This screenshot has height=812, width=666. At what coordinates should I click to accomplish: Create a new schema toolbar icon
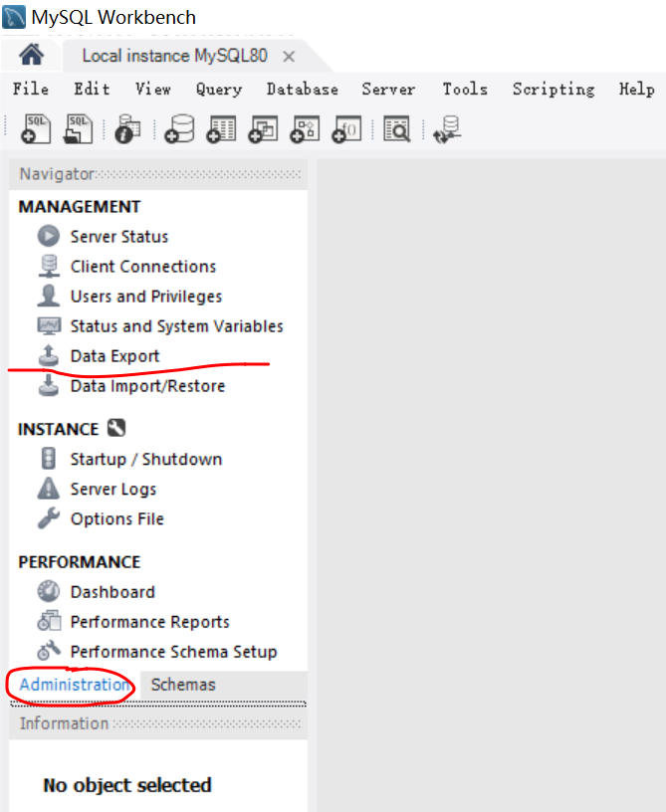point(179,129)
